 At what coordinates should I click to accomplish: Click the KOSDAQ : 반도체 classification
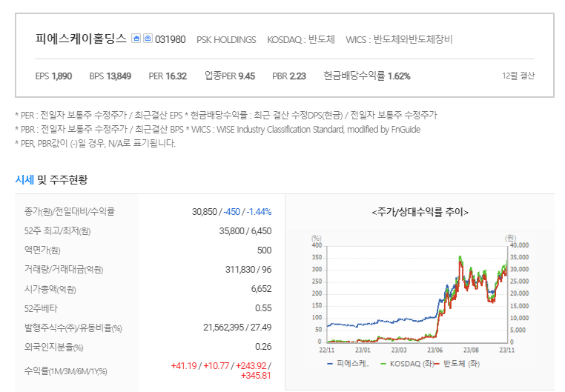click(301, 39)
